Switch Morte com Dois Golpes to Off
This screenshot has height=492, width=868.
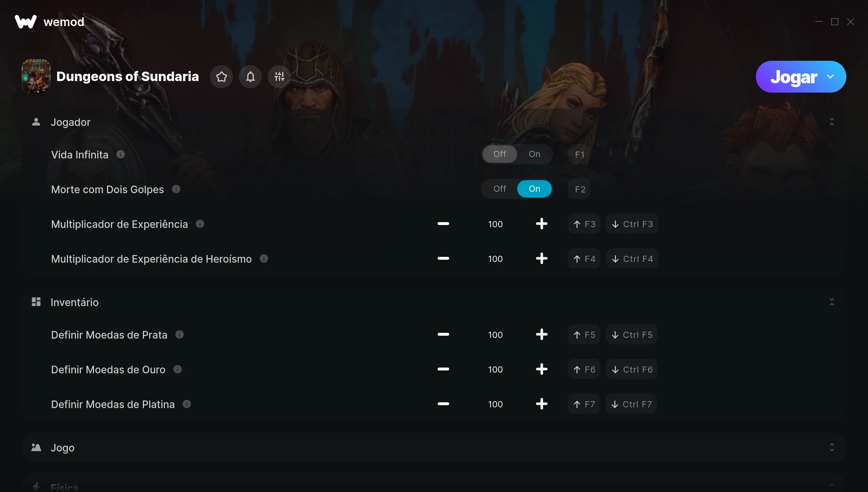tap(499, 189)
